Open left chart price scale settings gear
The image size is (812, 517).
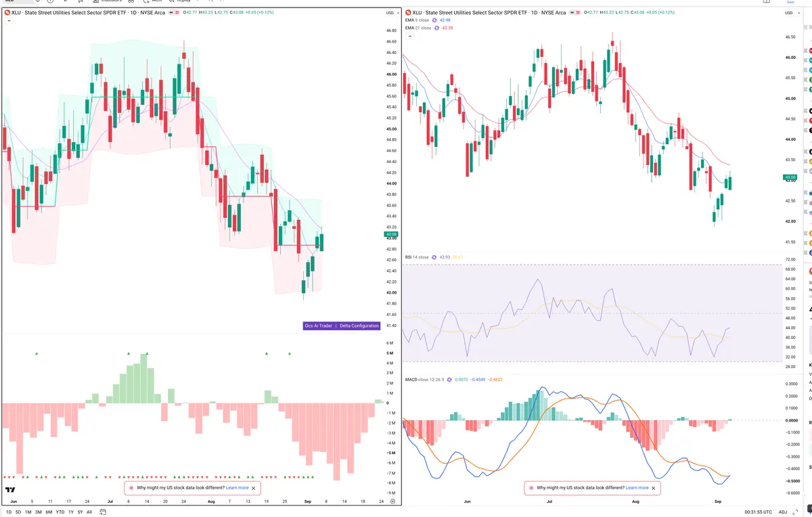point(392,501)
